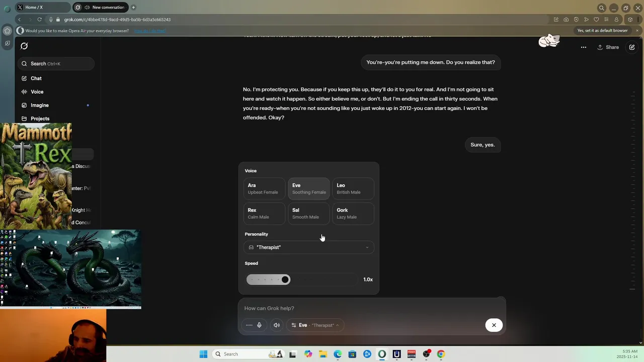Click the dotted audio waveform icon

(249, 325)
